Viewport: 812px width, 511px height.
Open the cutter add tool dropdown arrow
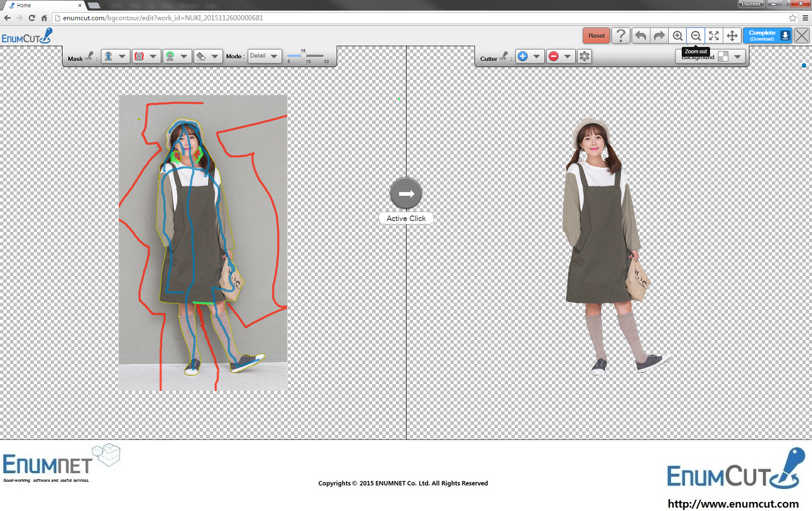(x=537, y=56)
